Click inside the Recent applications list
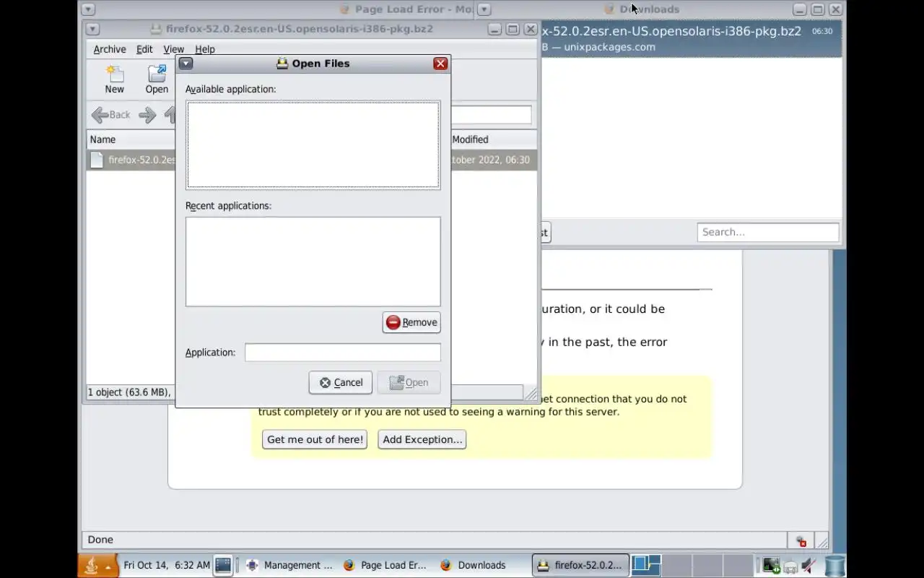Image resolution: width=924 pixels, height=578 pixels. (x=313, y=262)
